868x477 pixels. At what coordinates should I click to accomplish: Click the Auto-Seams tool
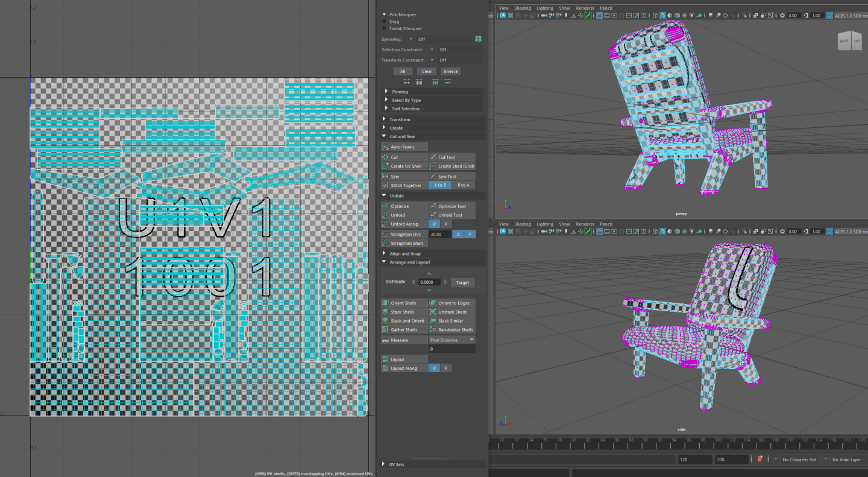pyautogui.click(x=404, y=147)
